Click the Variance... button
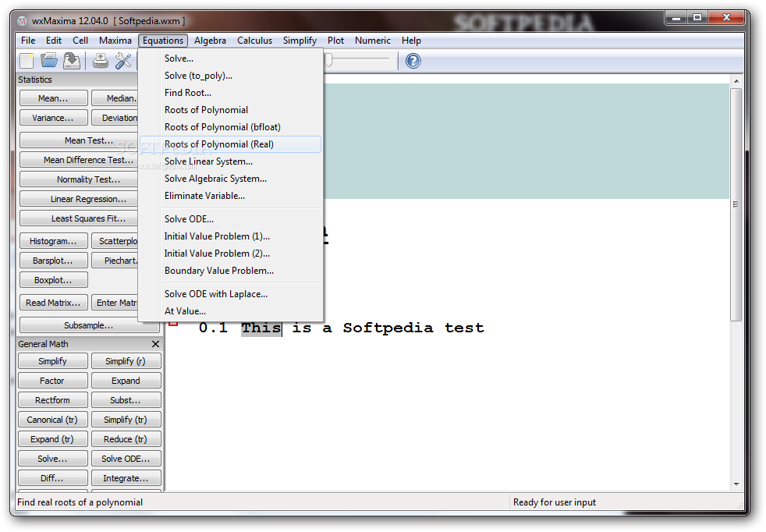 [x=53, y=118]
